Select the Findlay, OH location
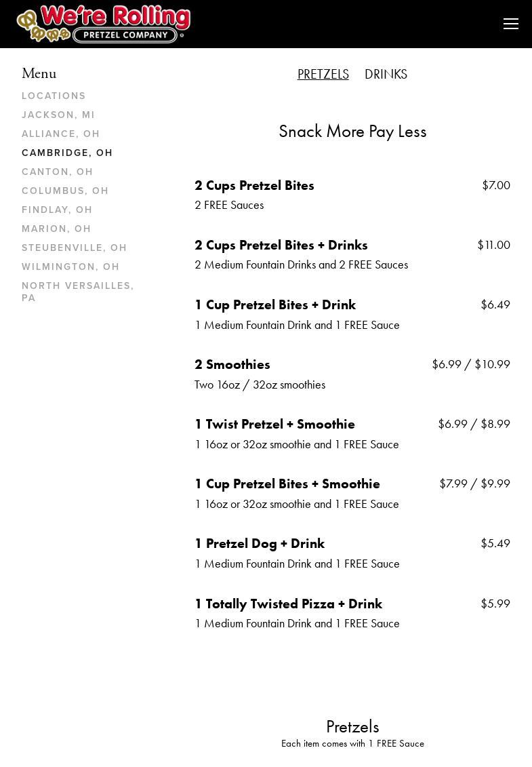Image resolution: width=532 pixels, height=767 pixels. 57,210
